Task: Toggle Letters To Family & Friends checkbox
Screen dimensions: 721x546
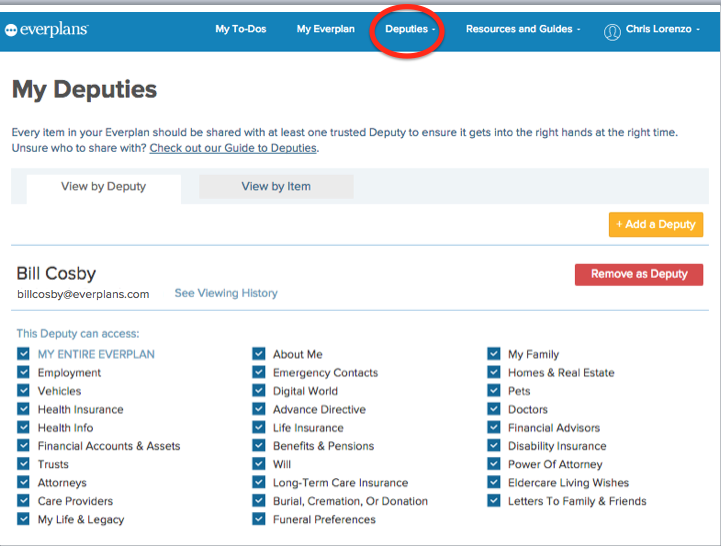Action: 494,501
